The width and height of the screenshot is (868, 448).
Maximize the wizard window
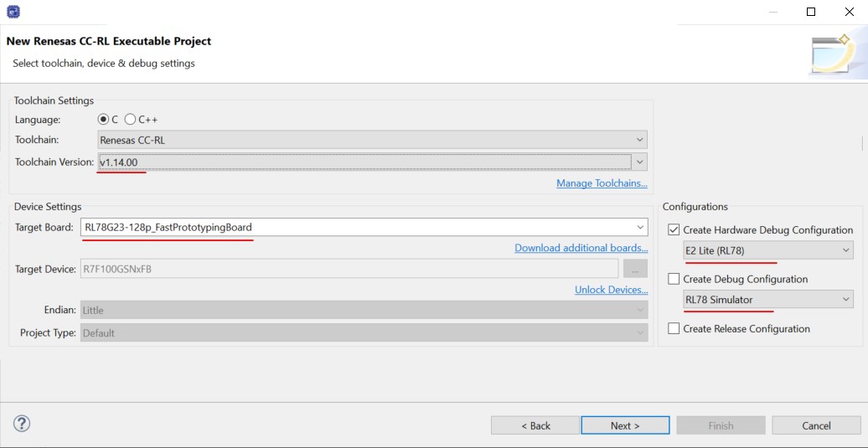[x=811, y=12]
